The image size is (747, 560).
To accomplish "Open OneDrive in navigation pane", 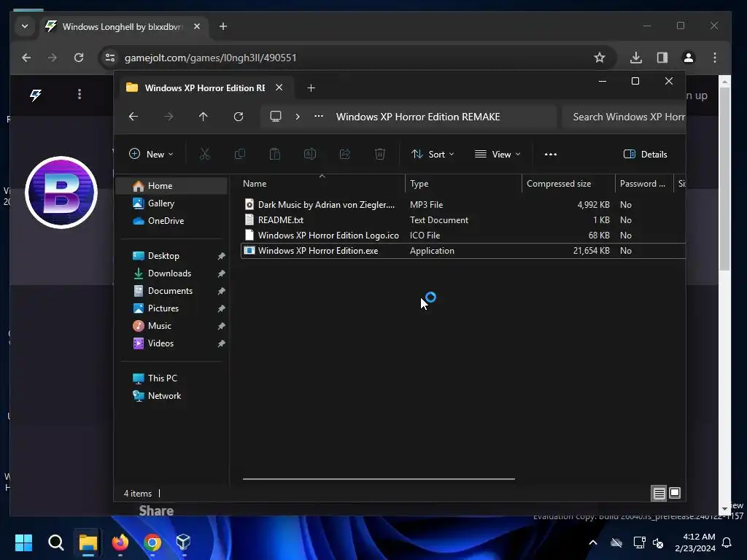I will 171,221.
